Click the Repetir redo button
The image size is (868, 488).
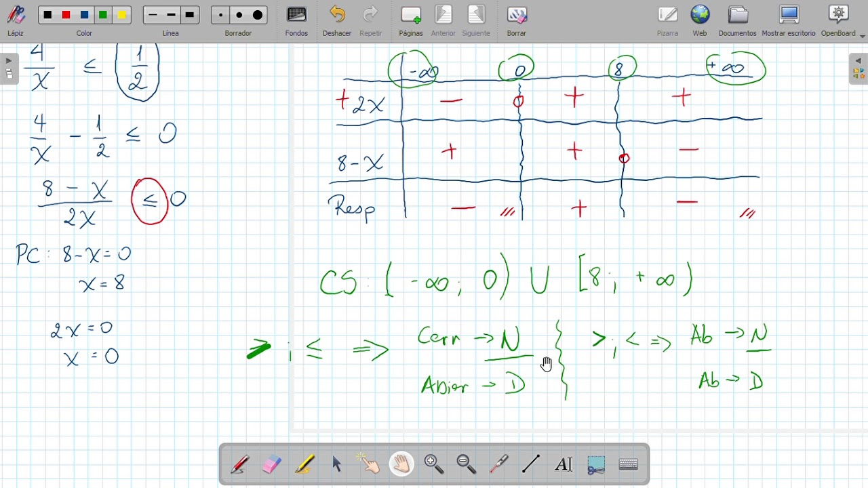click(x=370, y=20)
